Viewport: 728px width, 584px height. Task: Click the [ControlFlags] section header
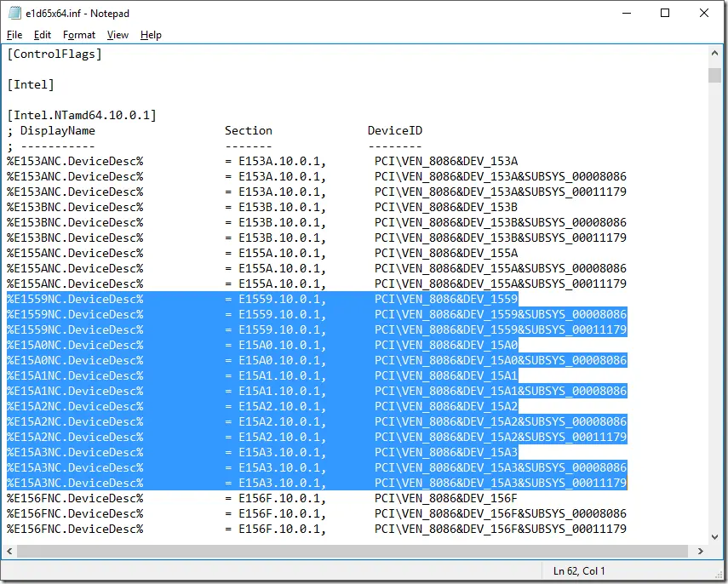[x=54, y=54]
